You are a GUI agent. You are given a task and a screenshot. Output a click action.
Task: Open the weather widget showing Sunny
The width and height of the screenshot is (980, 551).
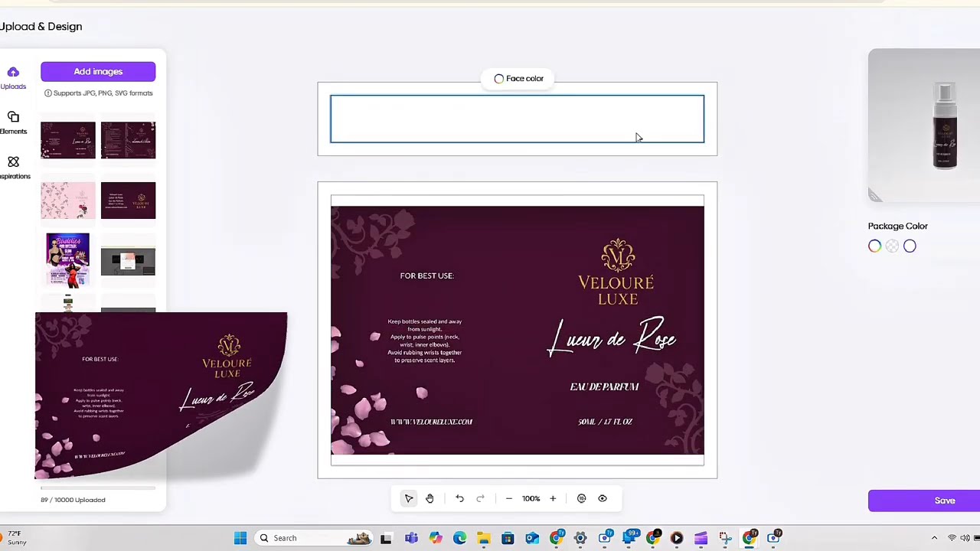click(x=14, y=537)
